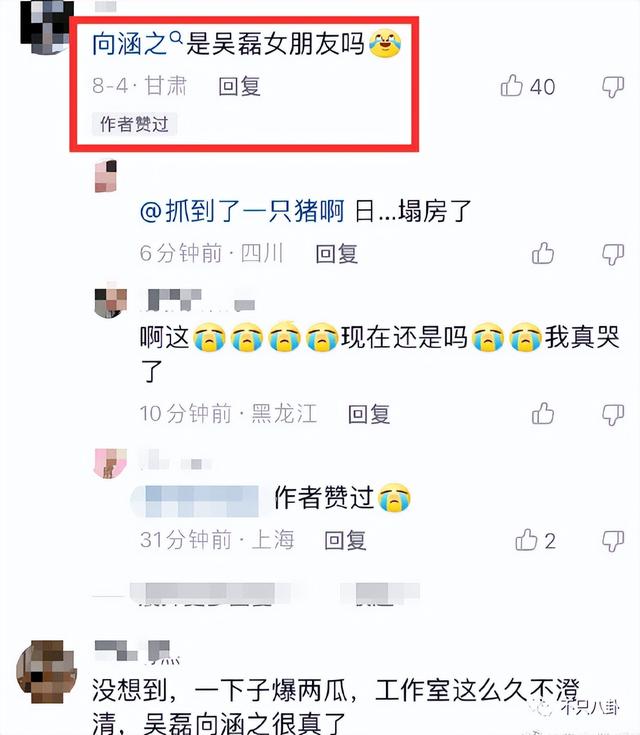Dislike the 塌房了 reply from 四川
640x735 pixels.
[x=613, y=255]
